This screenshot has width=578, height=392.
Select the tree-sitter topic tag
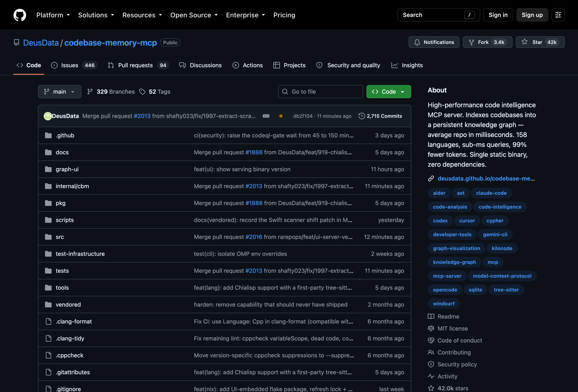pos(506,290)
